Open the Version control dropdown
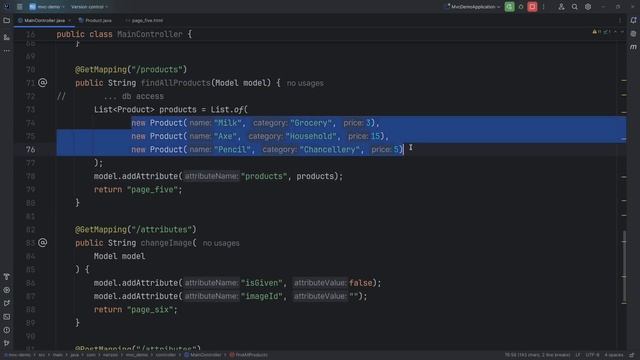 89,7
